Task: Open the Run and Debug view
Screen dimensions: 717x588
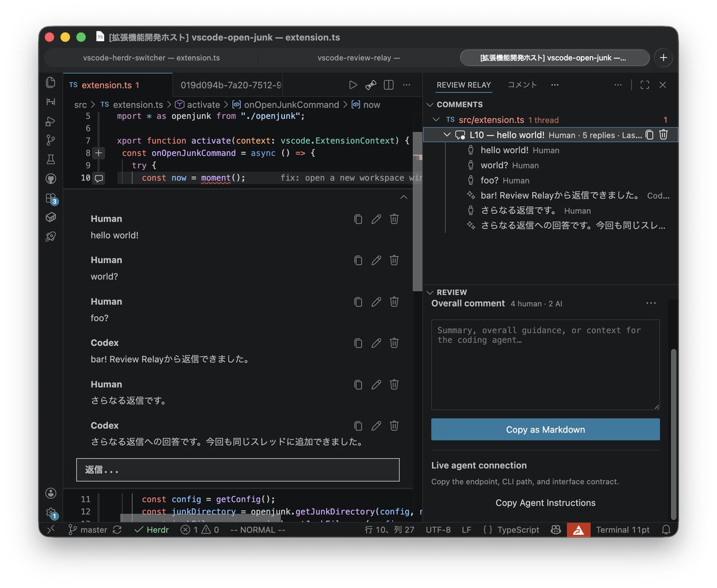Action: pyautogui.click(x=51, y=121)
